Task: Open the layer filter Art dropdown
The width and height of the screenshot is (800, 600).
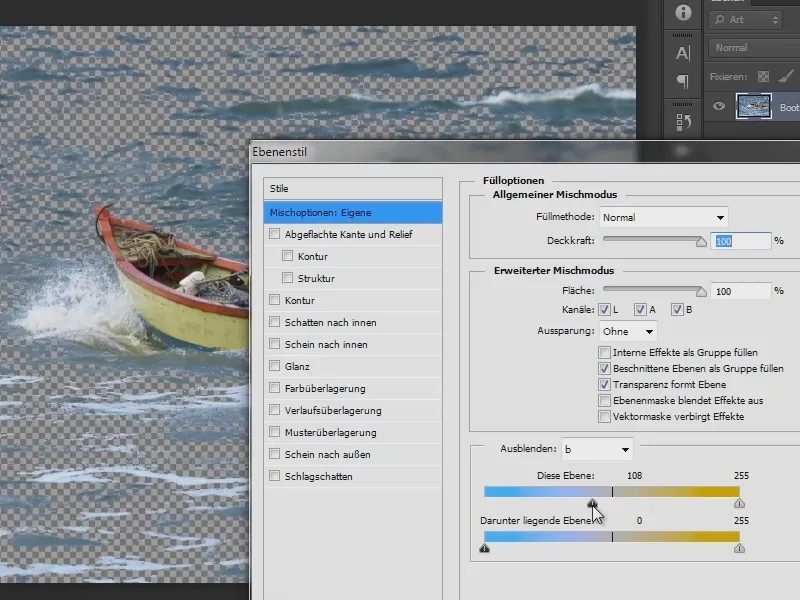Action: 745,20
